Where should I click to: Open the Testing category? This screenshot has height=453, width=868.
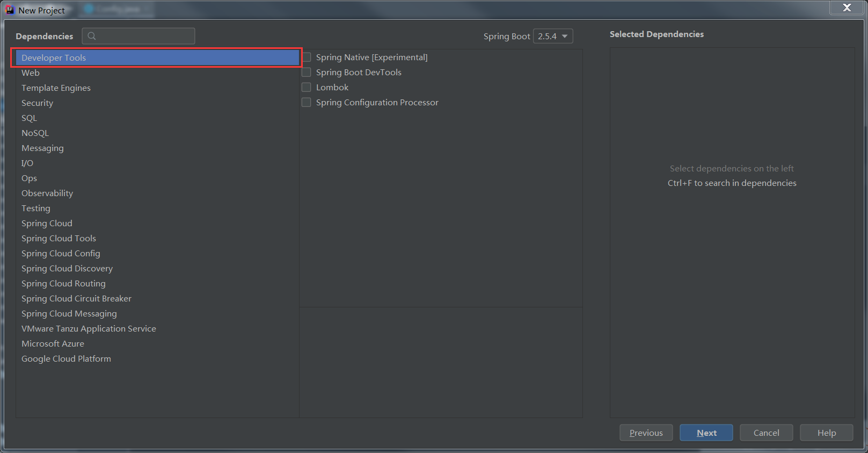tap(157, 208)
